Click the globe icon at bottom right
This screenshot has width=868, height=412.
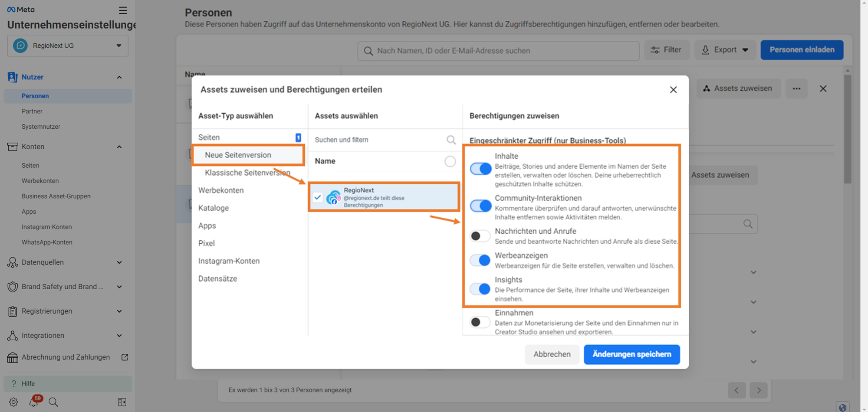click(842, 407)
